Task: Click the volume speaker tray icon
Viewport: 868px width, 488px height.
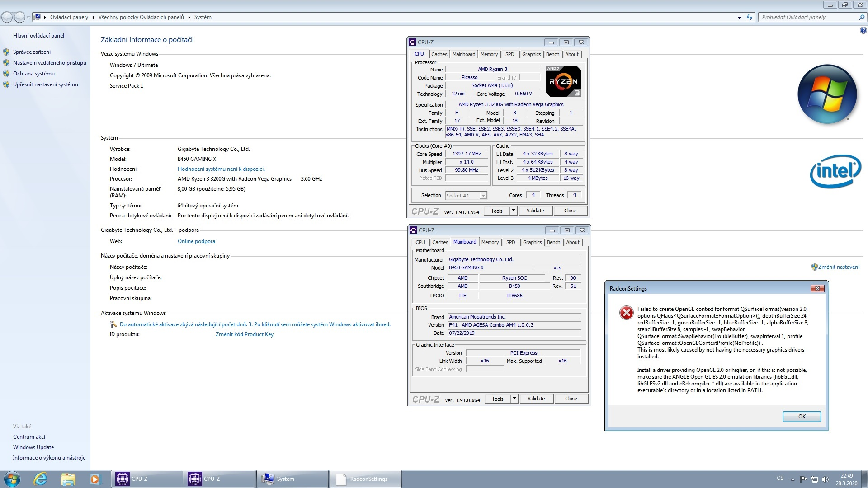Action: tap(825, 479)
